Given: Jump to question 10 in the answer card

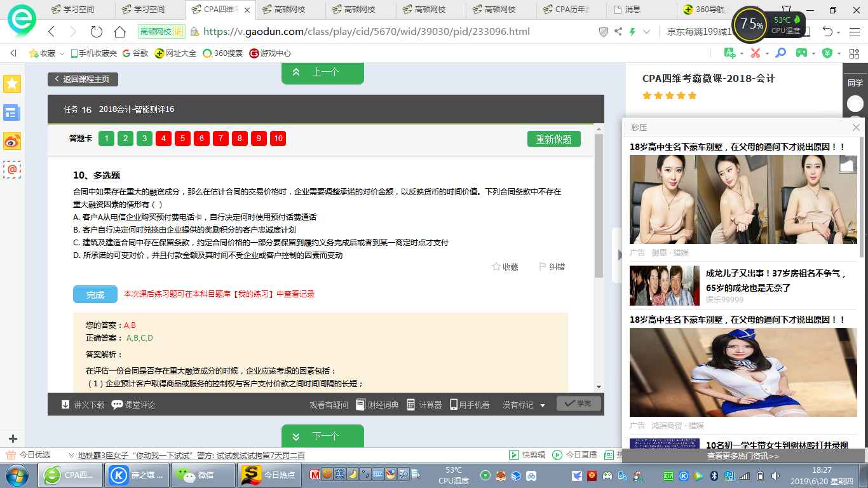Looking at the screenshot, I should coord(278,139).
